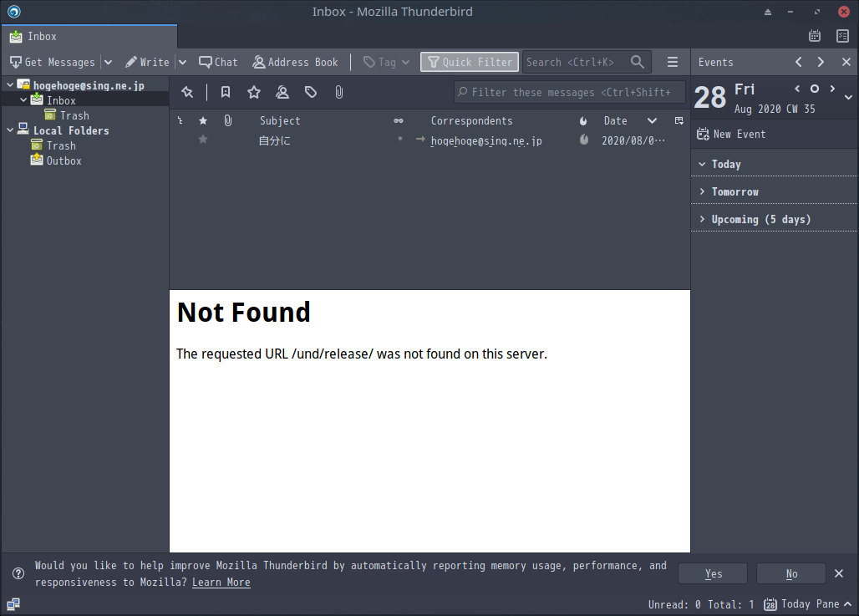Select Trash under the account Inbox
The image size is (859, 616).
(74, 115)
